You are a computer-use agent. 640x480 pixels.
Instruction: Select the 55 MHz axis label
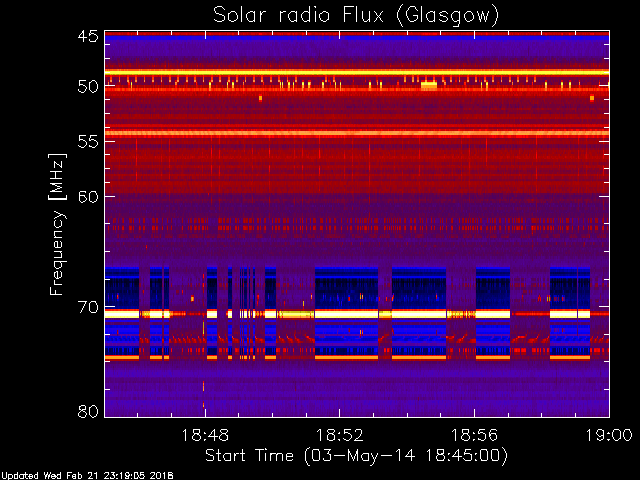[88, 142]
